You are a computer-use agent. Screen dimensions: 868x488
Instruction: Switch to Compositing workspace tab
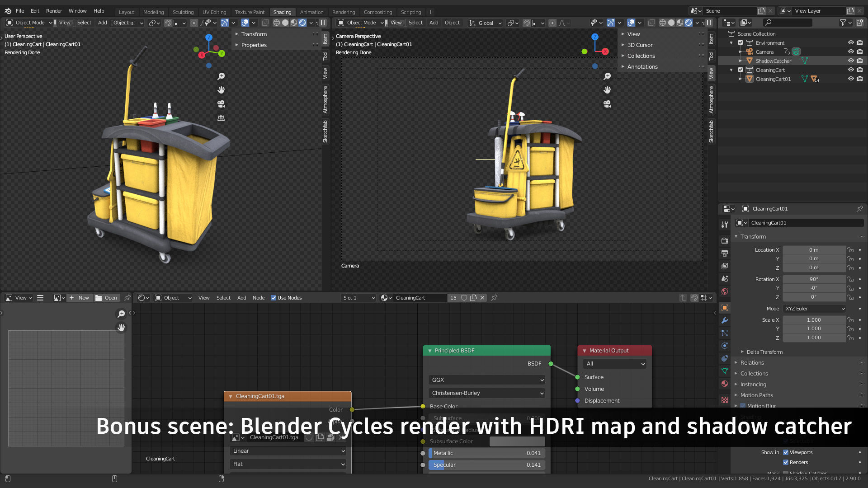click(x=378, y=12)
